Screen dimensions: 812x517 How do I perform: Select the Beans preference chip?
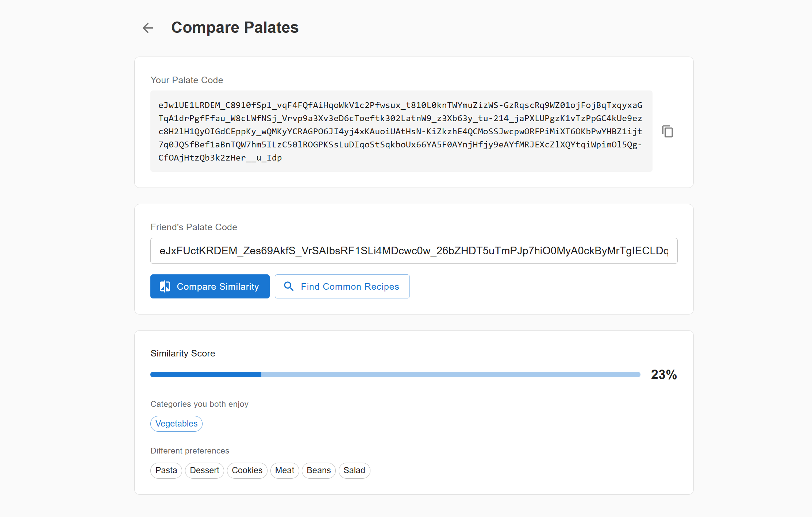[319, 470]
